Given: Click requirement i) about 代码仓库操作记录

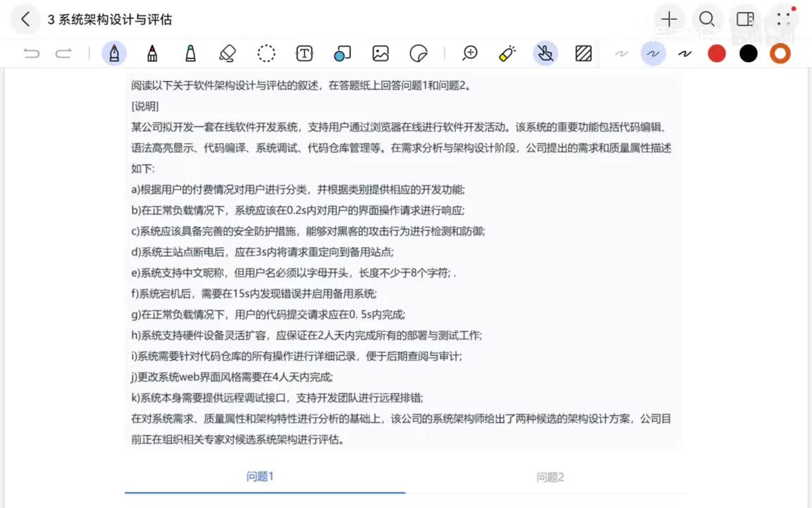Looking at the screenshot, I should point(297,356).
